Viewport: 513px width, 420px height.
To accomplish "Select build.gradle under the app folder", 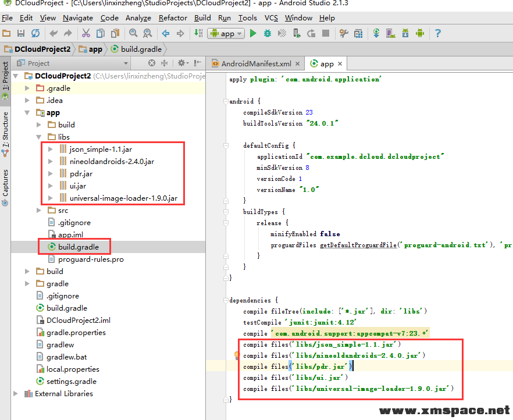I will 78,247.
